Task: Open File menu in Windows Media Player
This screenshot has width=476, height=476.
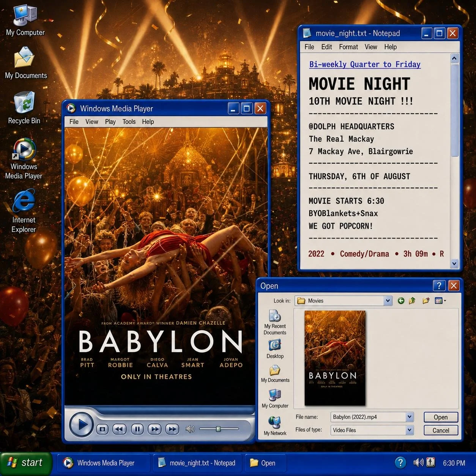Action: point(74,122)
